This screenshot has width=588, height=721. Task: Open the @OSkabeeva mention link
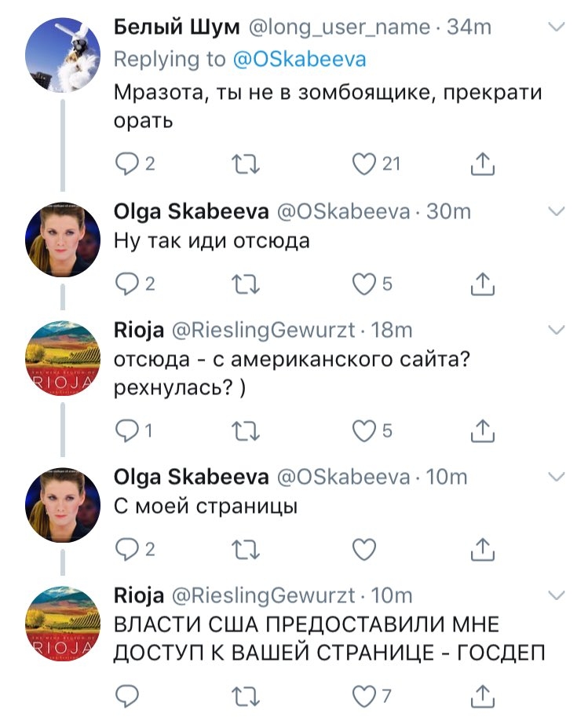pyautogui.click(x=300, y=60)
